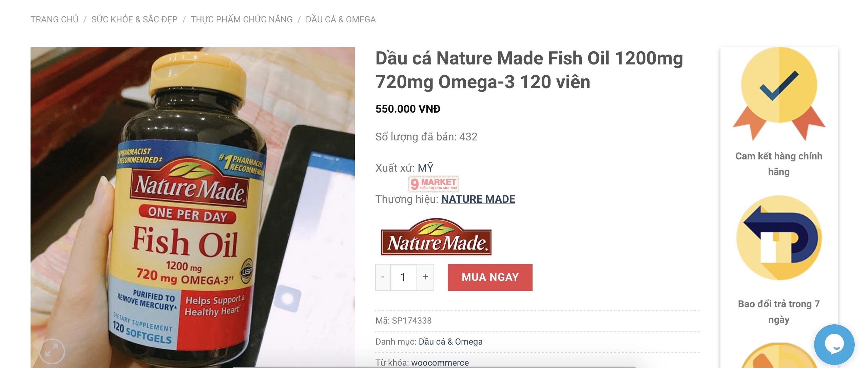Decrease quantity with minus button
The width and height of the screenshot is (868, 368).
coord(383,277)
